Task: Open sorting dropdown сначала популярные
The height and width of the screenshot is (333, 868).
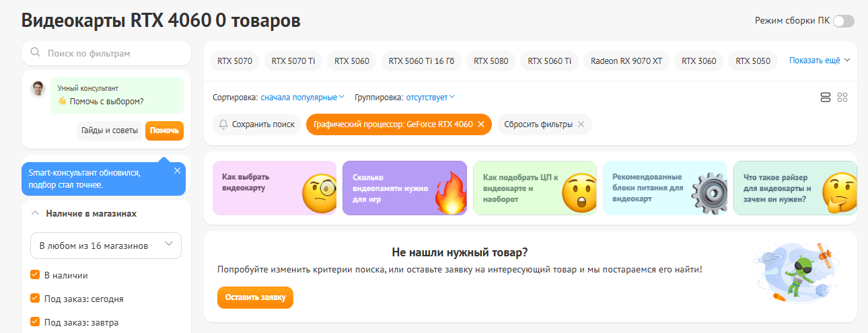Action: coord(303,98)
